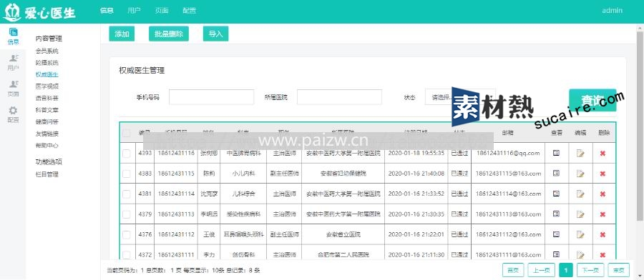This screenshot has width=644, height=280.
Task: Check the row 4372 checkbox
Action: tap(127, 255)
